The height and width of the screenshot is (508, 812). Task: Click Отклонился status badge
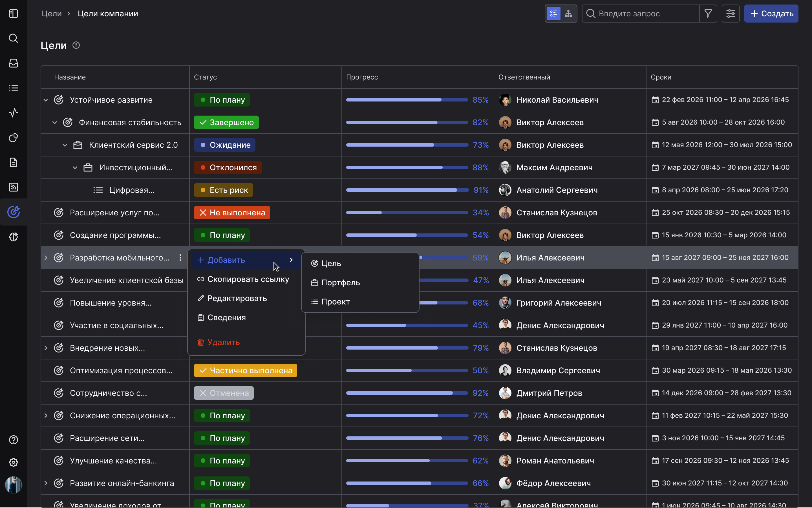228,168
